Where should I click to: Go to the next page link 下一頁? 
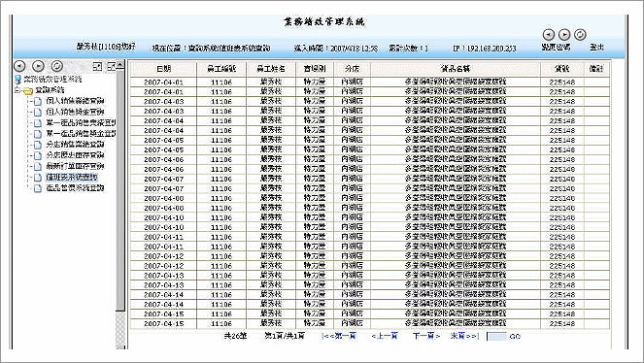click(426, 337)
